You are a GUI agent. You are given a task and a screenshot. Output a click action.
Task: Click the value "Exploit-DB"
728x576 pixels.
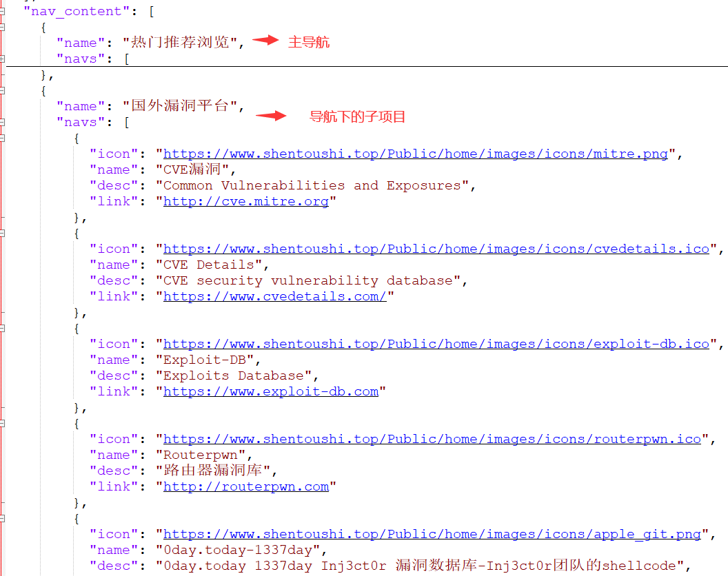click(x=205, y=360)
